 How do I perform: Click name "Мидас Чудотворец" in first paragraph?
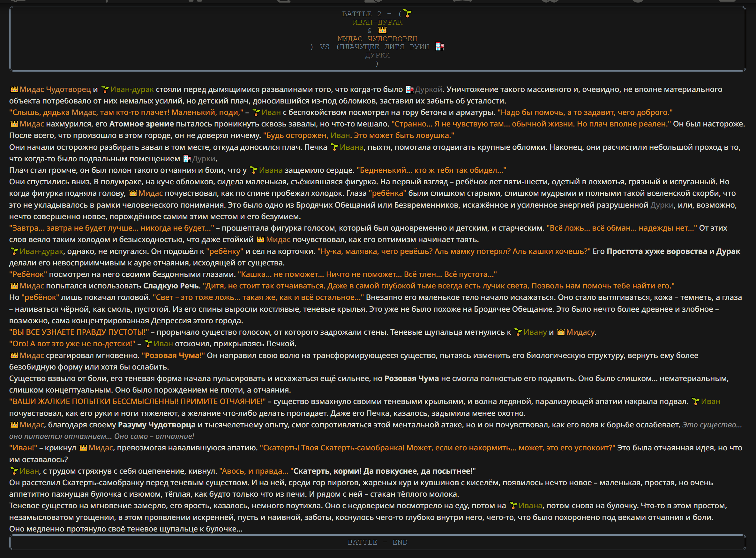click(55, 89)
